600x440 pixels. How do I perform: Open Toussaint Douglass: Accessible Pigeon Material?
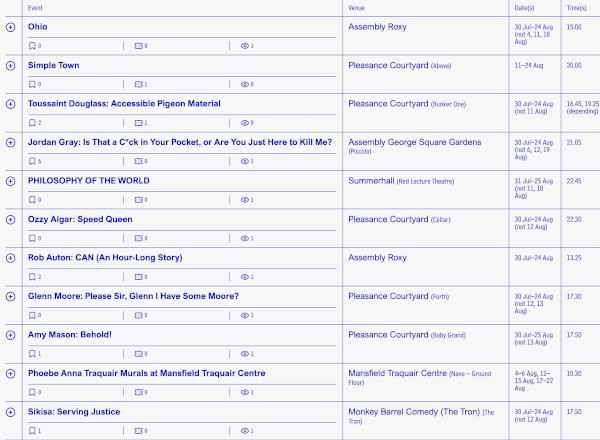point(124,104)
